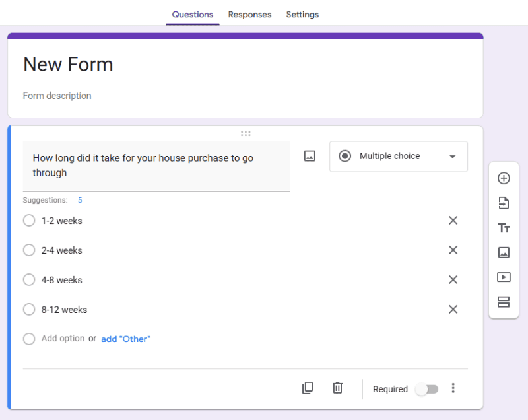Viewport: 528px width, 420px height.
Task: Click suggestion 5 link
Action: [x=80, y=200]
